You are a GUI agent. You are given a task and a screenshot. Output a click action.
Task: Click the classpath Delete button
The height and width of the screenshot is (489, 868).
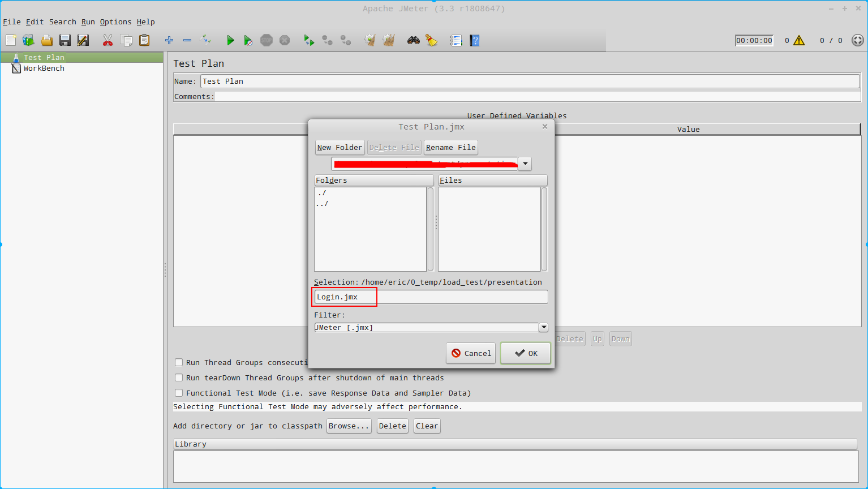(393, 426)
